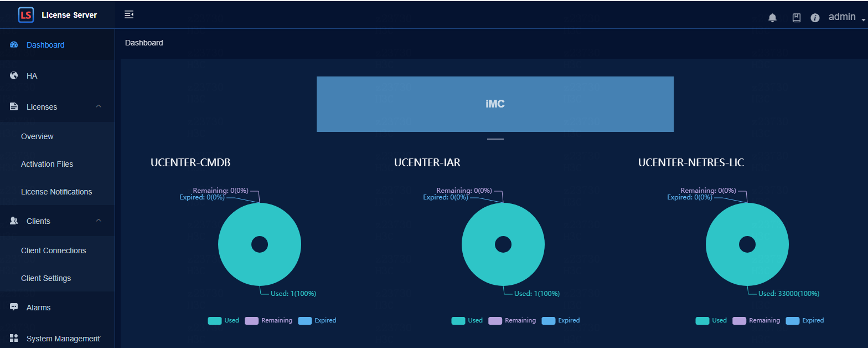Click 'Expired: 0(0%)' label on UCENTER-IAR

point(446,197)
